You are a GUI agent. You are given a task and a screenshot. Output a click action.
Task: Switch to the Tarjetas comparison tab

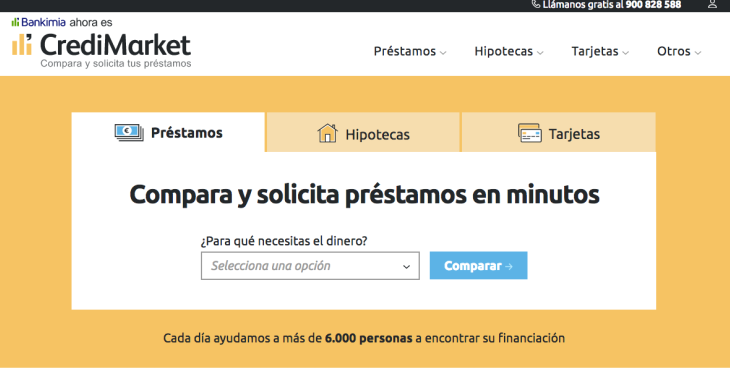tap(559, 132)
